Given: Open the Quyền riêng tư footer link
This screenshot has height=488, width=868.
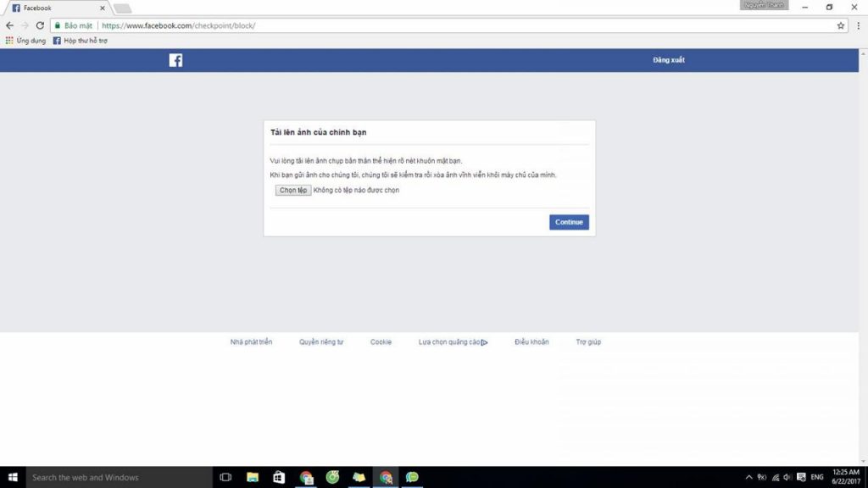Looking at the screenshot, I should 321,342.
